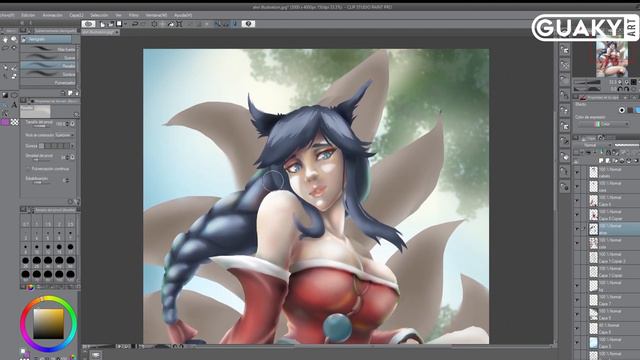
Task: Hide the Capa 6 layer
Action: coord(577,201)
